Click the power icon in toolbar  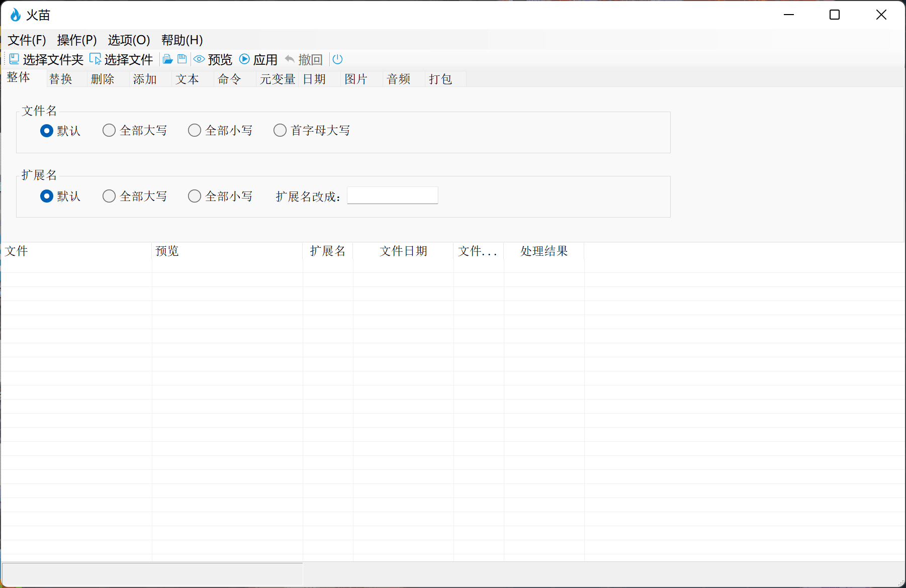[x=338, y=59]
